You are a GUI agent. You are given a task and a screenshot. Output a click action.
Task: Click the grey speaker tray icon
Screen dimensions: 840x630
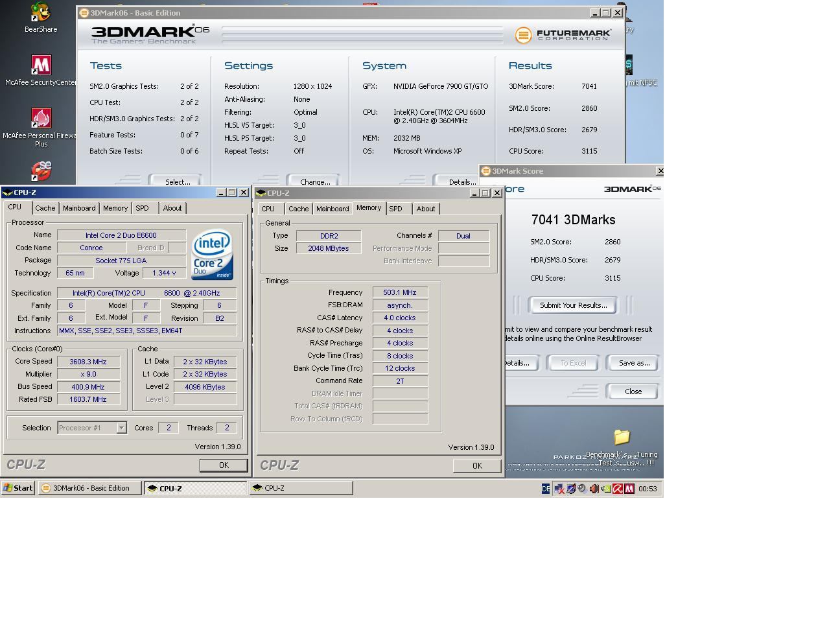coord(582,489)
